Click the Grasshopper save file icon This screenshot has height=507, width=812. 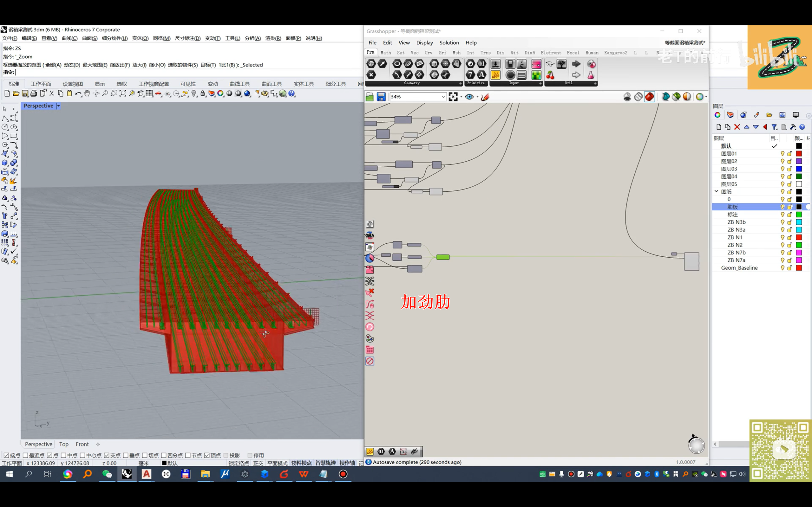381,97
